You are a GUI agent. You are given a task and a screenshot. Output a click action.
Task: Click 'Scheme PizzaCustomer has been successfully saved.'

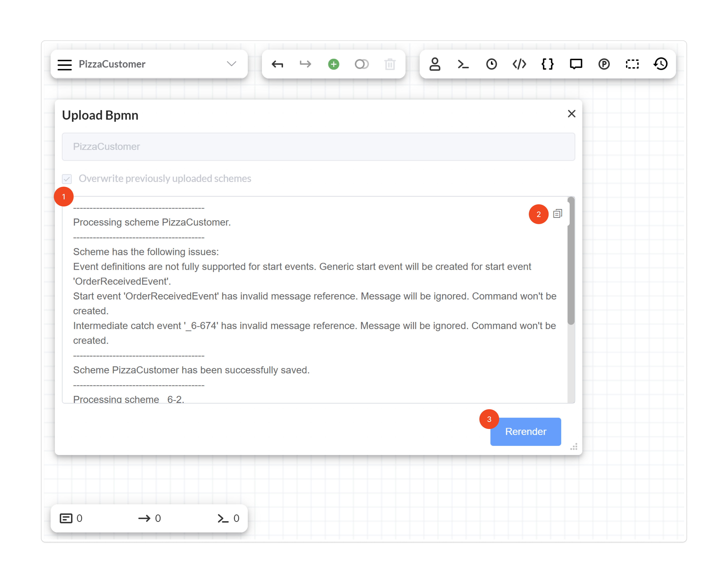pyautogui.click(x=191, y=370)
